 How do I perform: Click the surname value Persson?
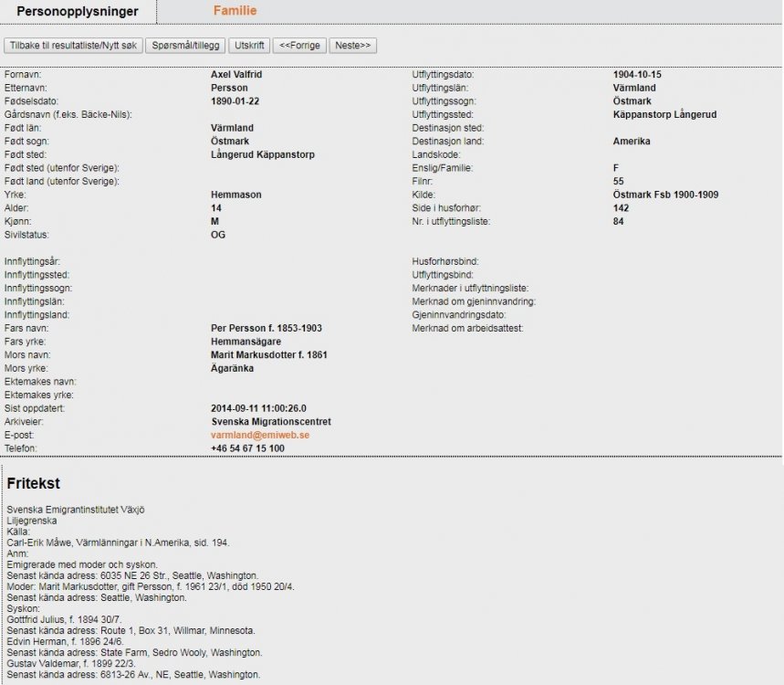[x=229, y=88]
